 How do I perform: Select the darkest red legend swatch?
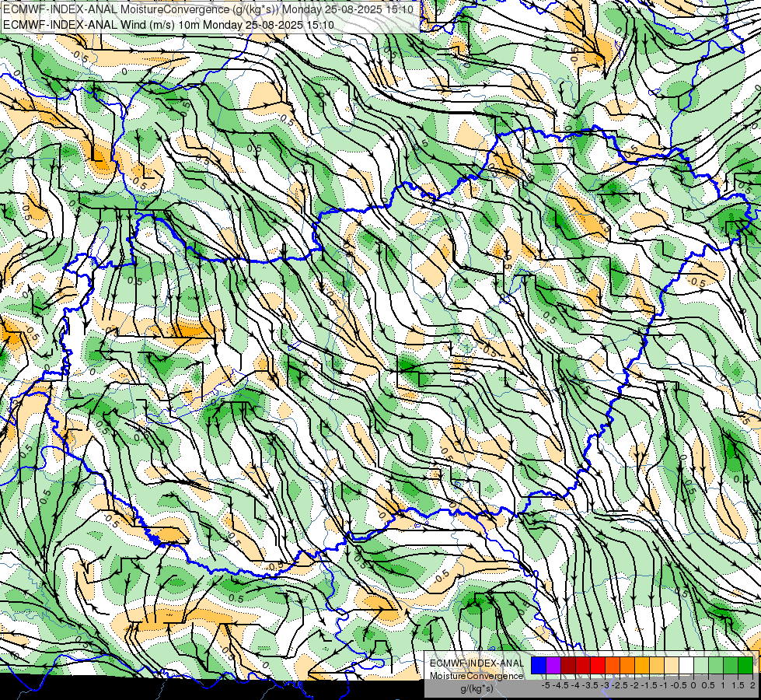(568, 665)
